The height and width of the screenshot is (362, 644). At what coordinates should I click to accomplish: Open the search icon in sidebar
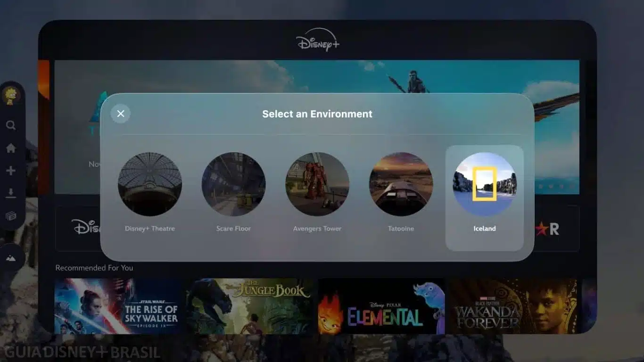pos(11,125)
